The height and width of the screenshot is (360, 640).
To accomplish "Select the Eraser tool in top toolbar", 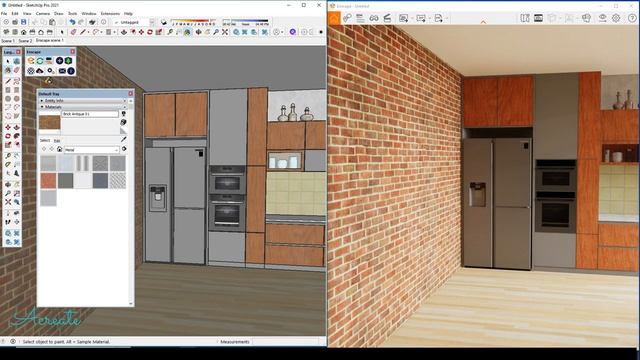I will point(73,32).
